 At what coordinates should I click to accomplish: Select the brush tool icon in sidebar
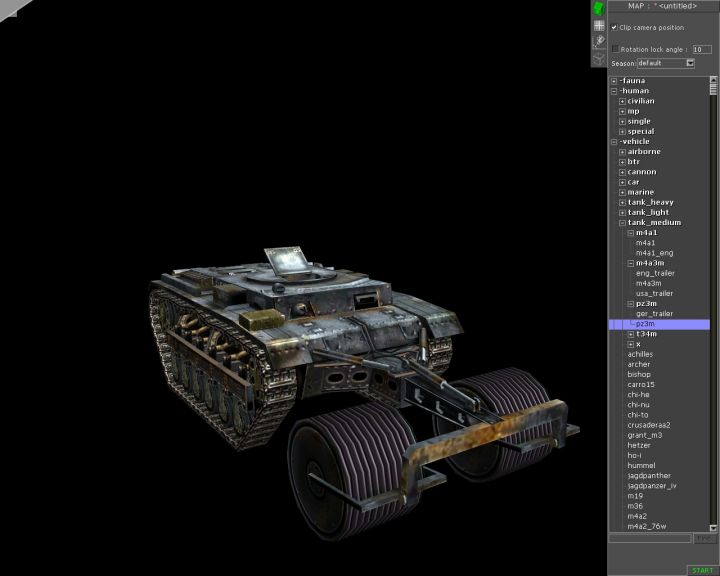tap(598, 42)
